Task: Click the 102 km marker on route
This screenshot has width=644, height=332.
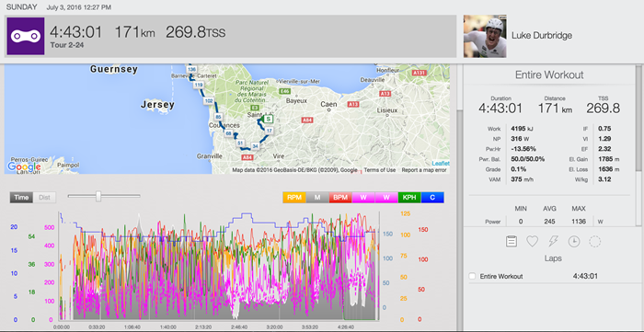Action: [209, 100]
